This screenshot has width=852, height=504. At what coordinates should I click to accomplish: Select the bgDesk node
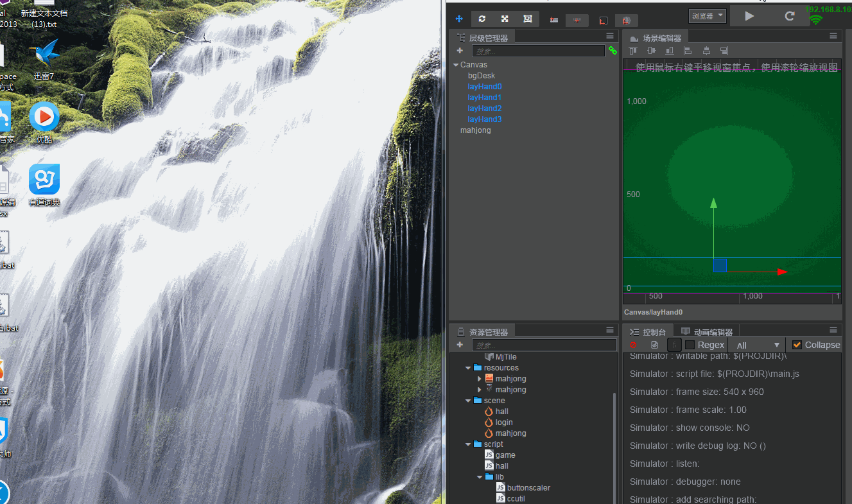[x=482, y=76]
